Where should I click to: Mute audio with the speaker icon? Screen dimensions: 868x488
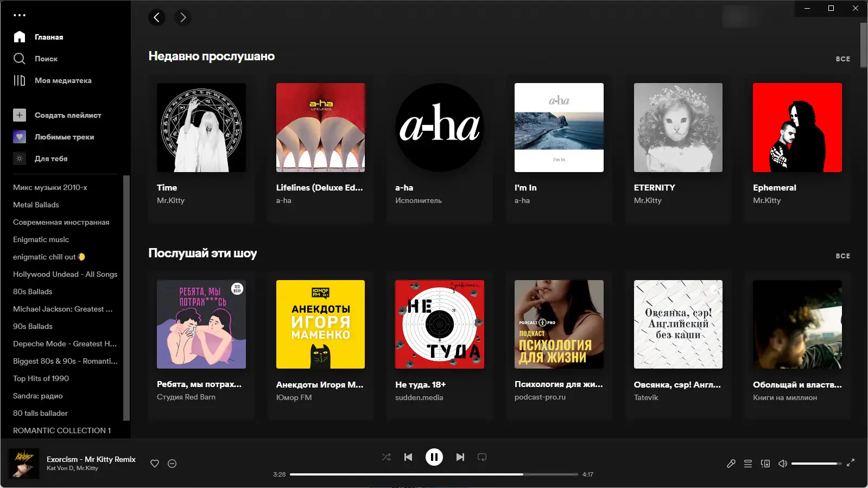pos(783,464)
